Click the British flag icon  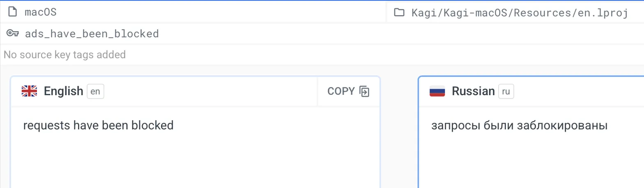tap(29, 91)
